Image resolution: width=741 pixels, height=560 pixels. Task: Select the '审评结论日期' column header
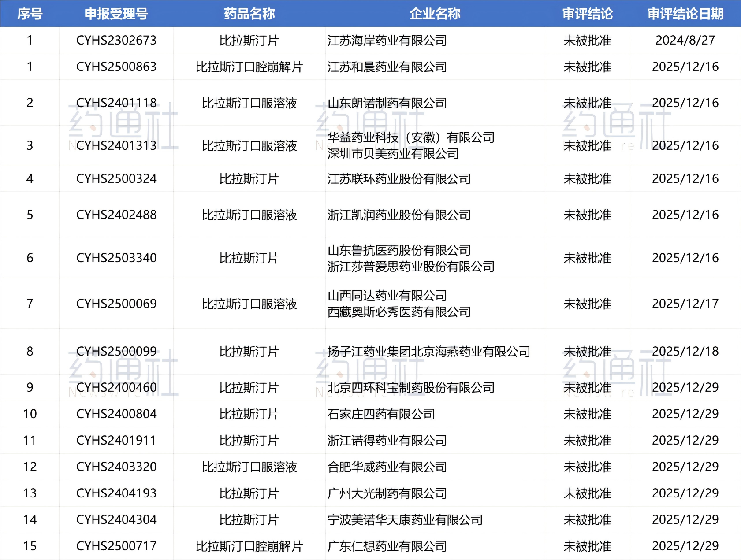(685, 14)
